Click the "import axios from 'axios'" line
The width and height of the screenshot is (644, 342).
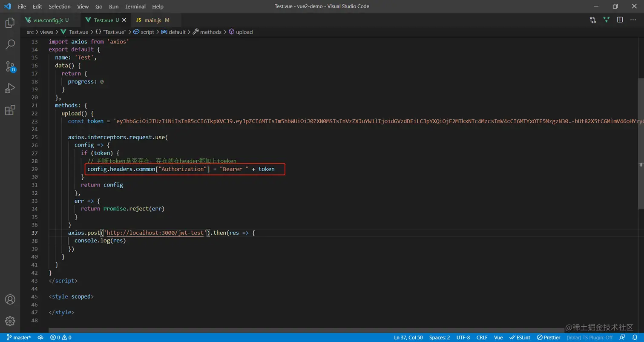point(89,42)
